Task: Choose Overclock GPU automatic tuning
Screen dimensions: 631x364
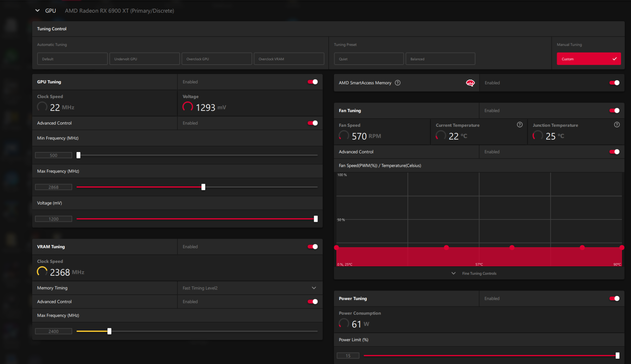Action: tap(217, 59)
